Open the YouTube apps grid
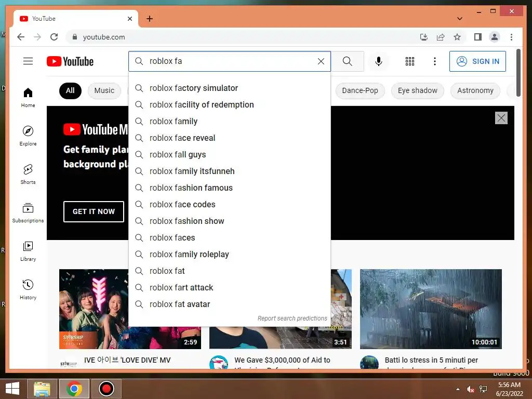The image size is (532, 399). [410, 61]
